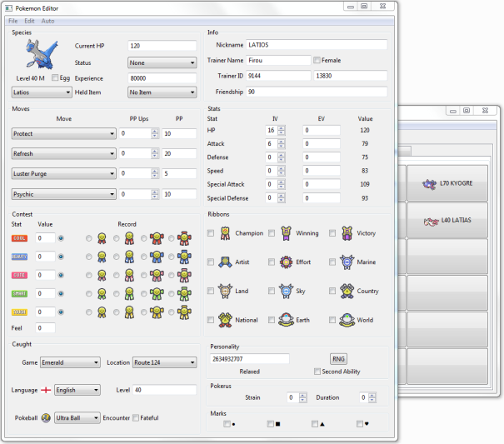This screenshot has width=504, height=444.
Task: Enable the heart mark checkbox
Action: pyautogui.click(x=360, y=424)
